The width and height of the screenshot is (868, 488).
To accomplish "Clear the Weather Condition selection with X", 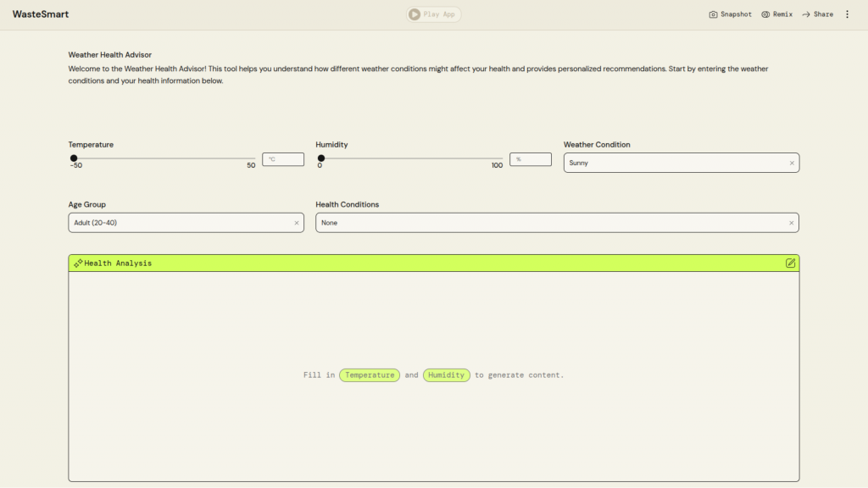I will pos(792,163).
